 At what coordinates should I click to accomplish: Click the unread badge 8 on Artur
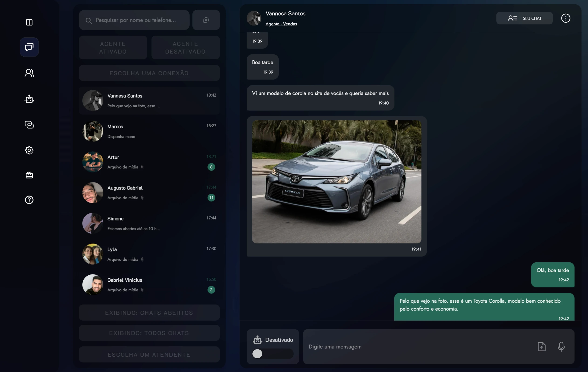coord(211,167)
